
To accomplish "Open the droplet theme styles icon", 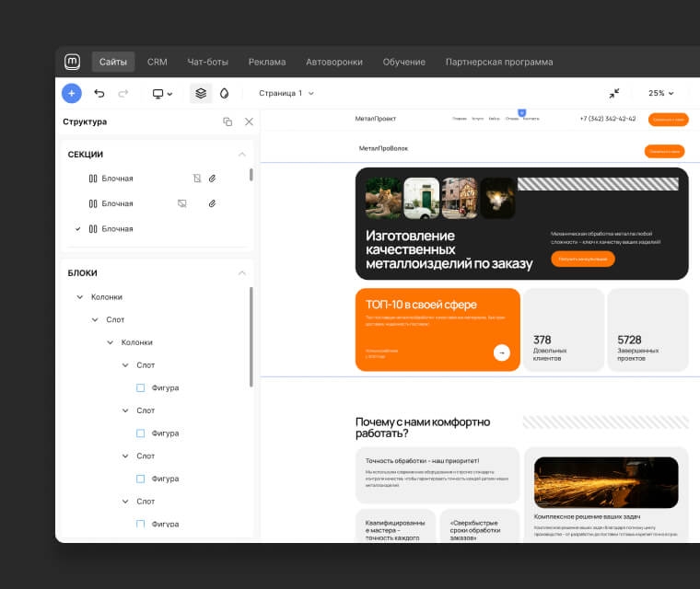I will (224, 93).
